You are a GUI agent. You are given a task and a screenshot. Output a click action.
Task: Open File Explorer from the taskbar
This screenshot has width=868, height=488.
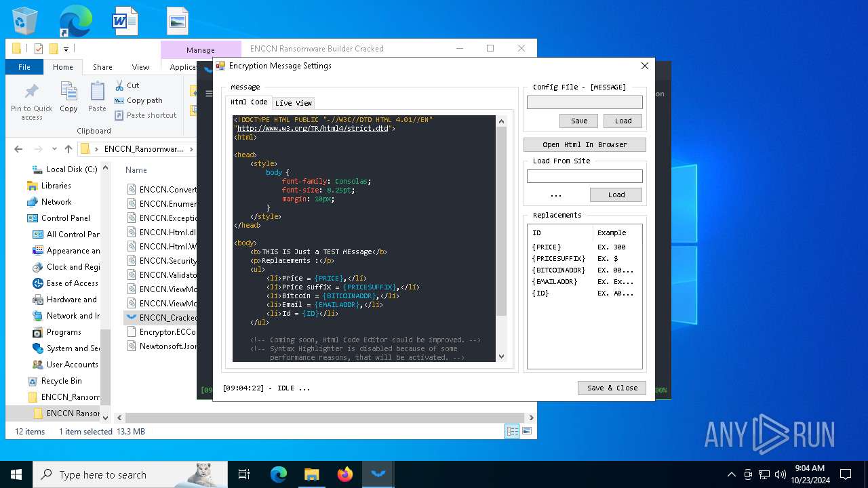tap(311, 474)
